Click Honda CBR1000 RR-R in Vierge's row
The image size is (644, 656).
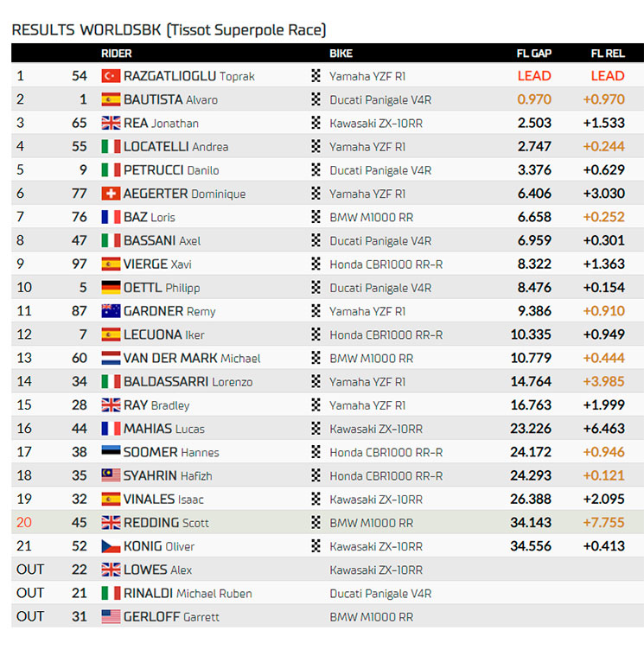click(x=386, y=264)
